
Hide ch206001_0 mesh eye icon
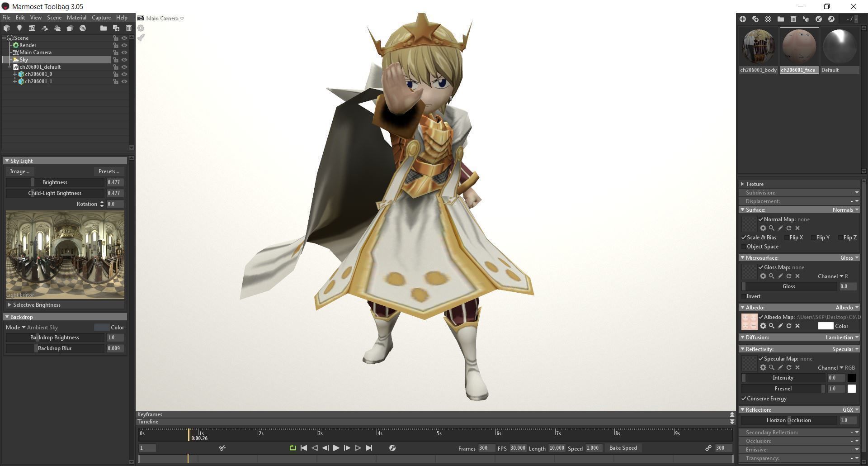[124, 74]
